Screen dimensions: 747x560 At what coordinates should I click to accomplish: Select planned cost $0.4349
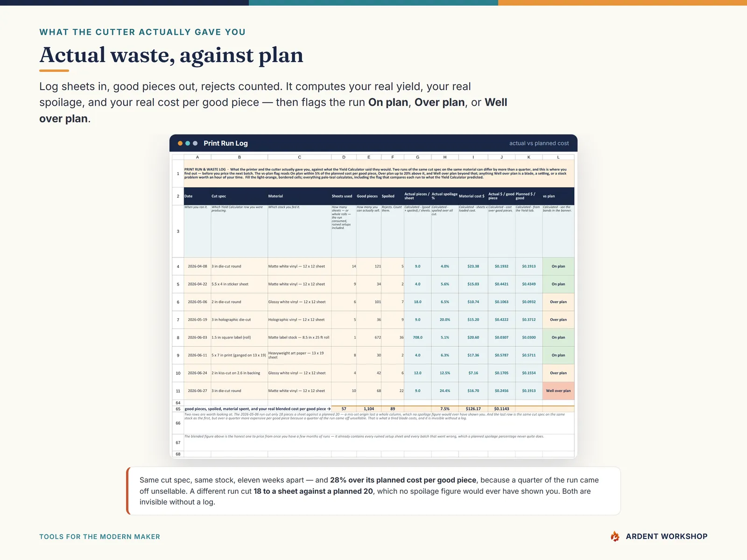529,284
